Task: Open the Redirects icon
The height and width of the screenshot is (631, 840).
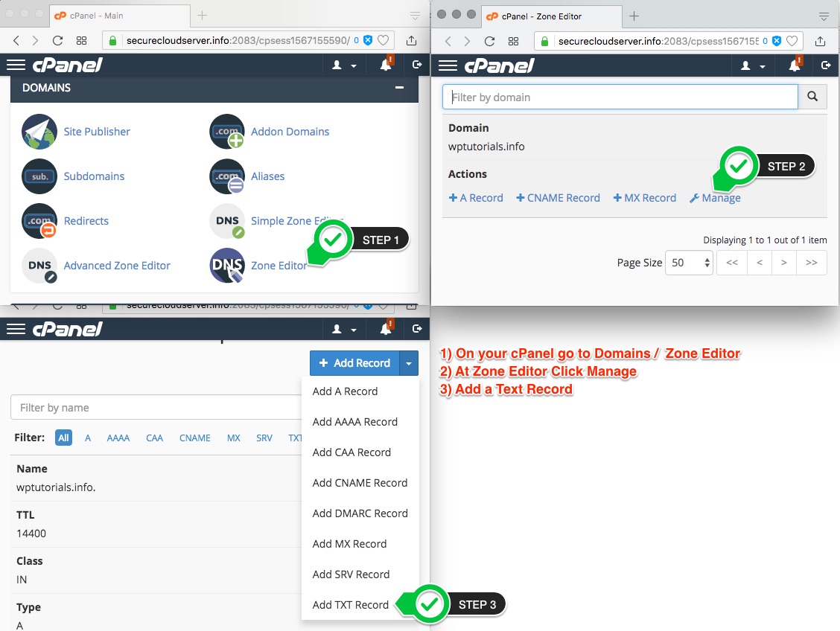Action: click(39, 221)
